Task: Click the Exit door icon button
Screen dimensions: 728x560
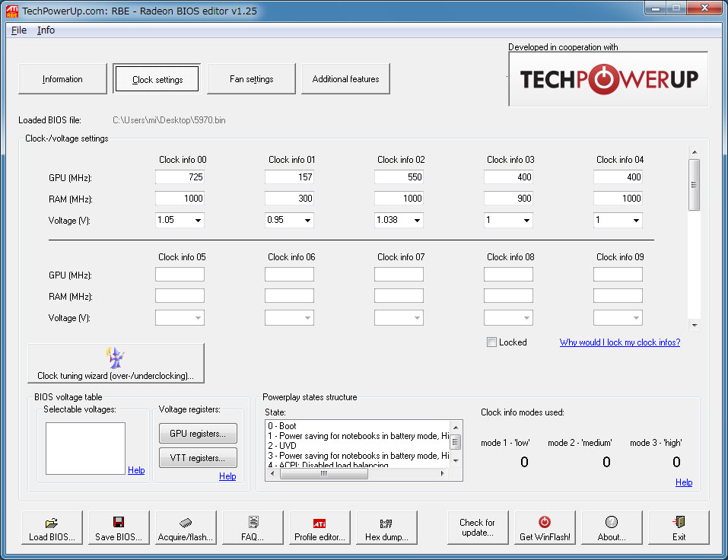Action: 679,523
